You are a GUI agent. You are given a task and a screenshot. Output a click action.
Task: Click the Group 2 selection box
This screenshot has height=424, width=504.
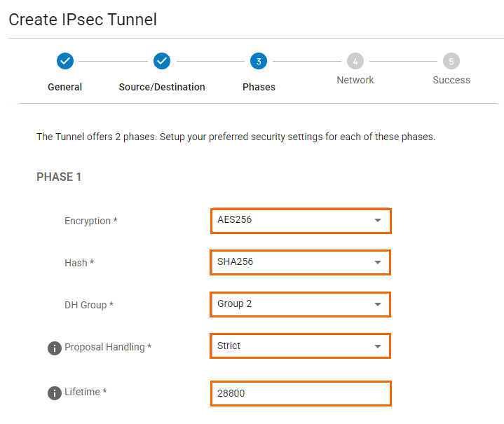click(287, 305)
